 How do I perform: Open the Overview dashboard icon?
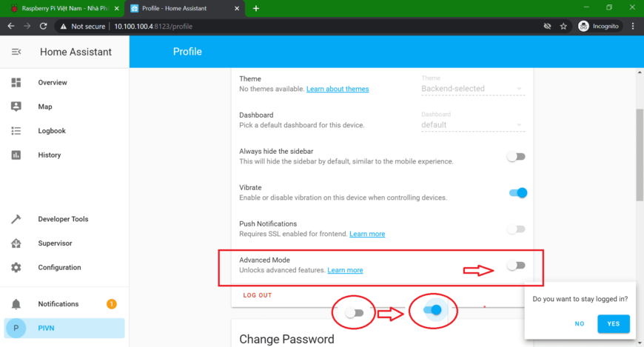(16, 83)
